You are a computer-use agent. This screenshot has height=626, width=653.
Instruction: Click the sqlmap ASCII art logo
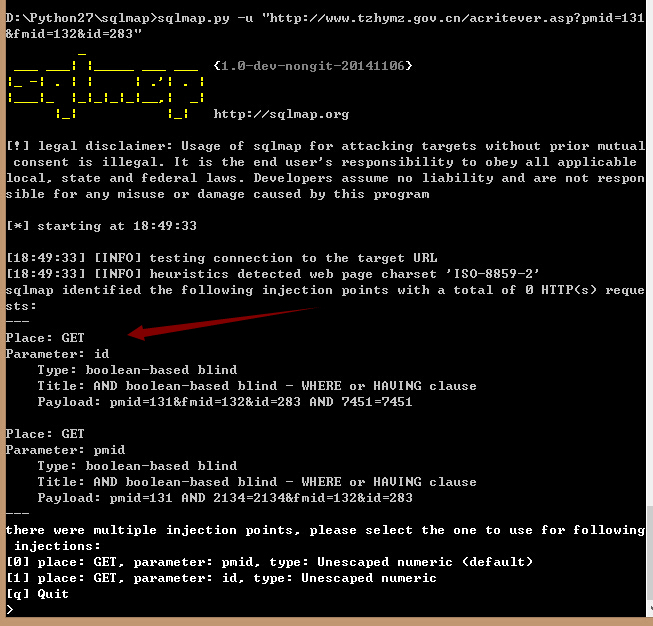(x=107, y=87)
